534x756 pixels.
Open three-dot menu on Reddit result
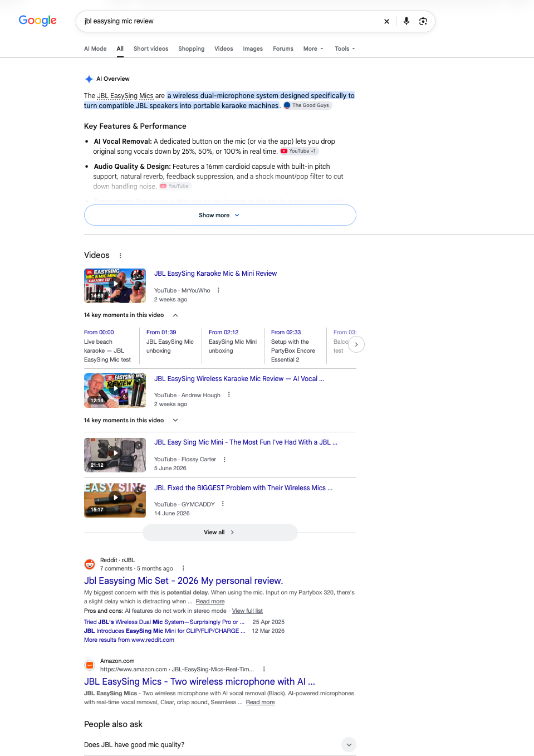click(183, 568)
